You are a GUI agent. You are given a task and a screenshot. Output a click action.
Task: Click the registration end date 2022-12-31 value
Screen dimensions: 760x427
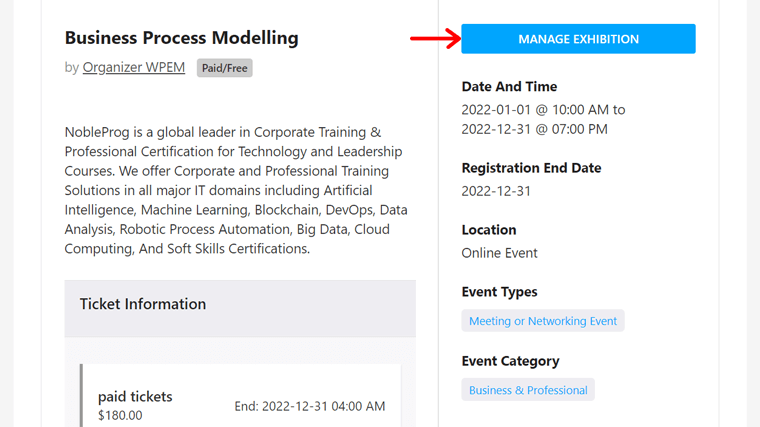click(496, 191)
